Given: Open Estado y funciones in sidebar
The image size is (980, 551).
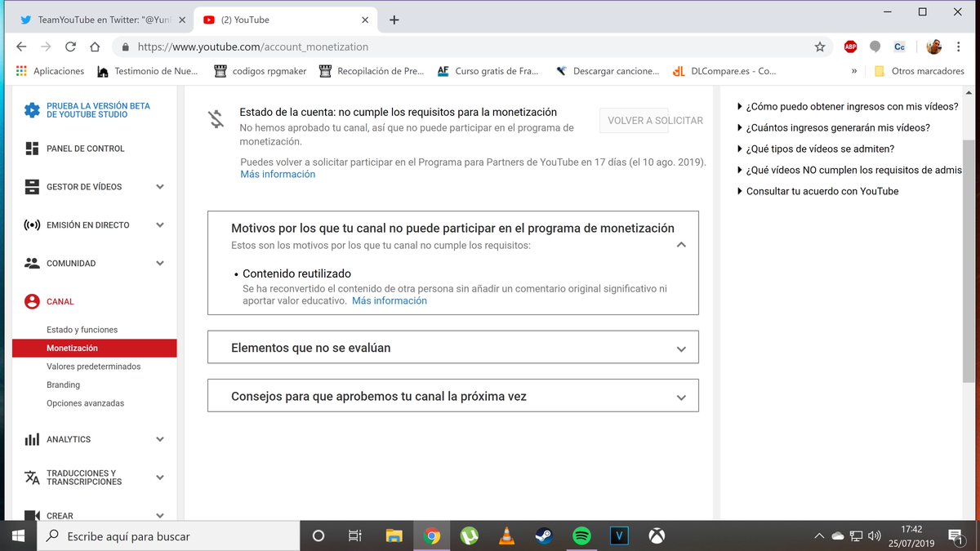Looking at the screenshot, I should (x=82, y=330).
